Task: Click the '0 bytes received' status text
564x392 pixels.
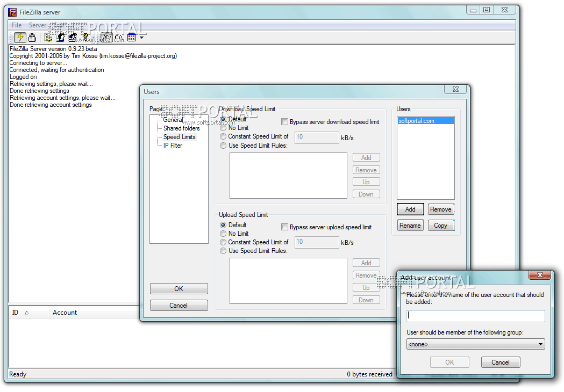Action: [x=369, y=374]
